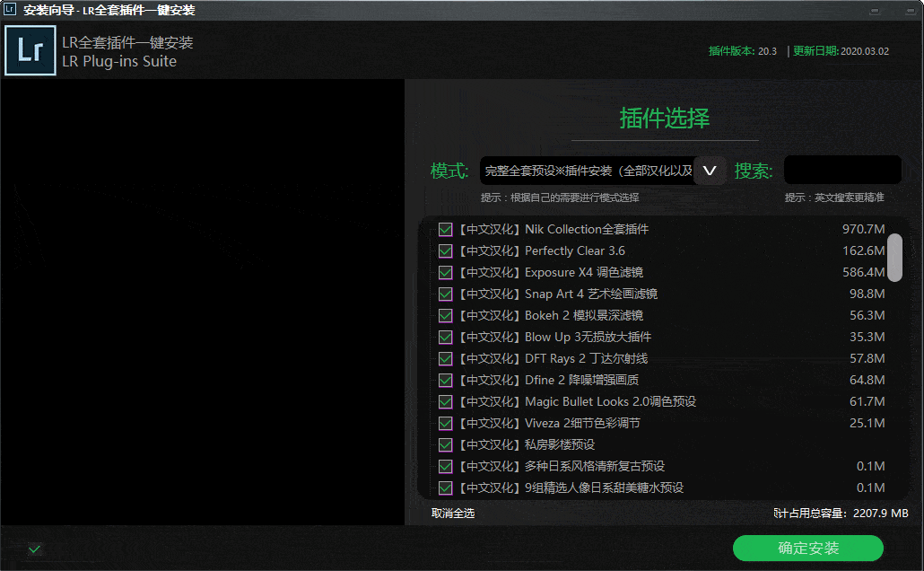Click the plugin list vertical scrollbar thumb

[894, 257]
